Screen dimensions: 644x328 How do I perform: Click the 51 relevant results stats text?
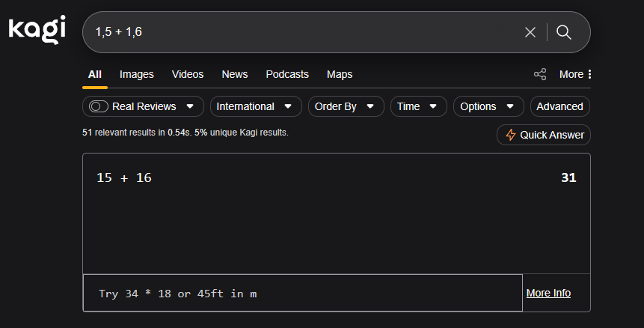coord(185,133)
